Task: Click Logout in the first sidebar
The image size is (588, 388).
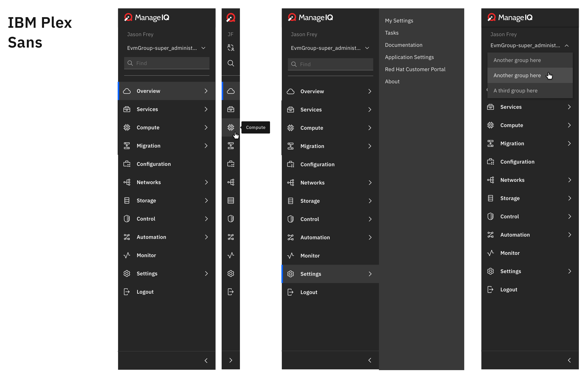Action: 166,292
